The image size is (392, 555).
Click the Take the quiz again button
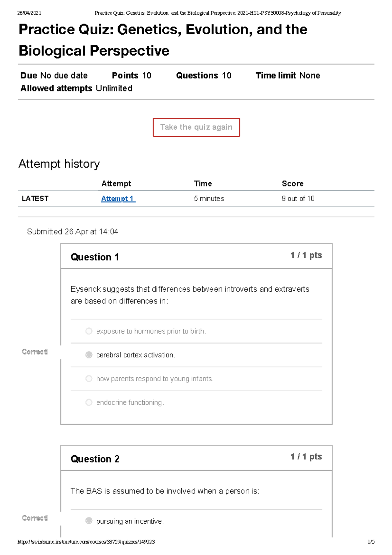coord(196,127)
